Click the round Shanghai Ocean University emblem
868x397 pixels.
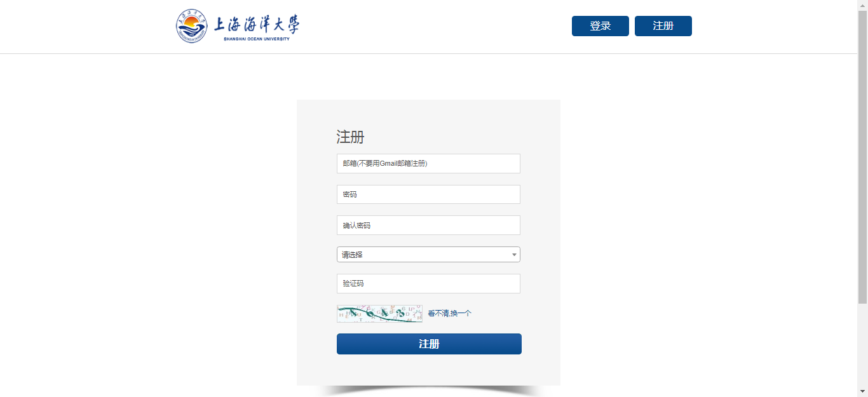point(192,26)
